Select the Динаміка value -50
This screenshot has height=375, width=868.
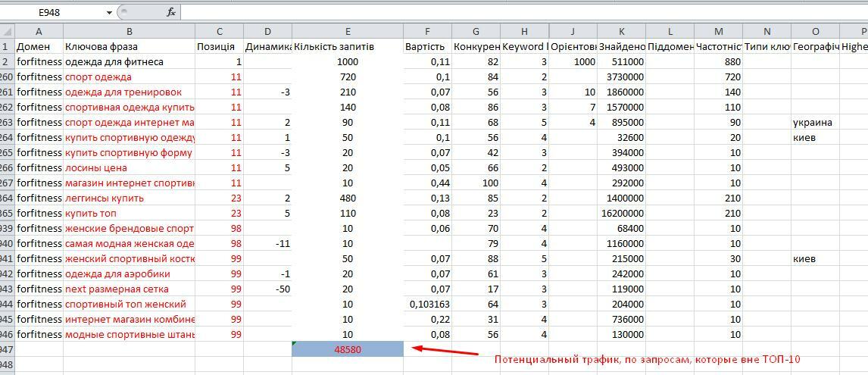click(268, 289)
